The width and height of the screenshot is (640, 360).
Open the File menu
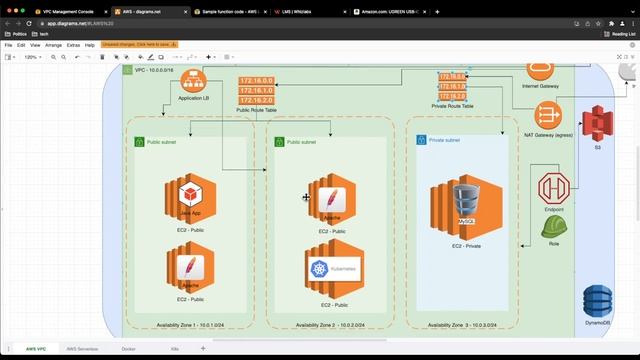[8, 45]
